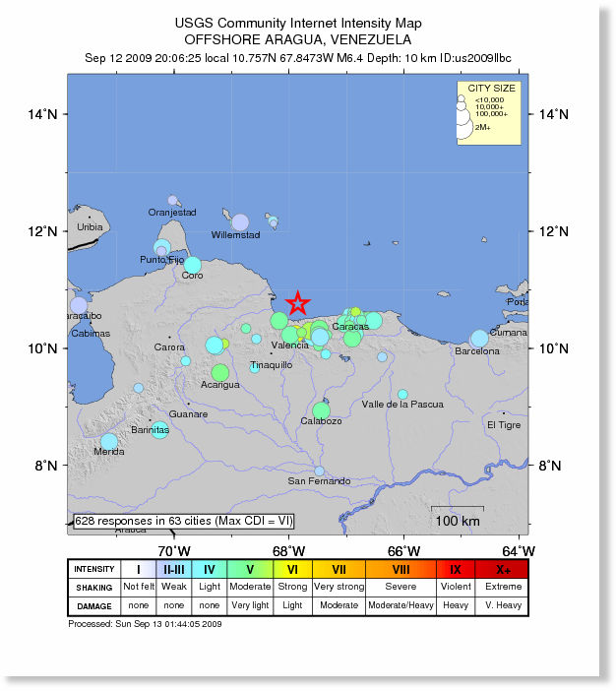Image resolution: width=616 pixels, height=691 pixels.
Task: Click the left 14°N latitude label
Action: pos(42,114)
